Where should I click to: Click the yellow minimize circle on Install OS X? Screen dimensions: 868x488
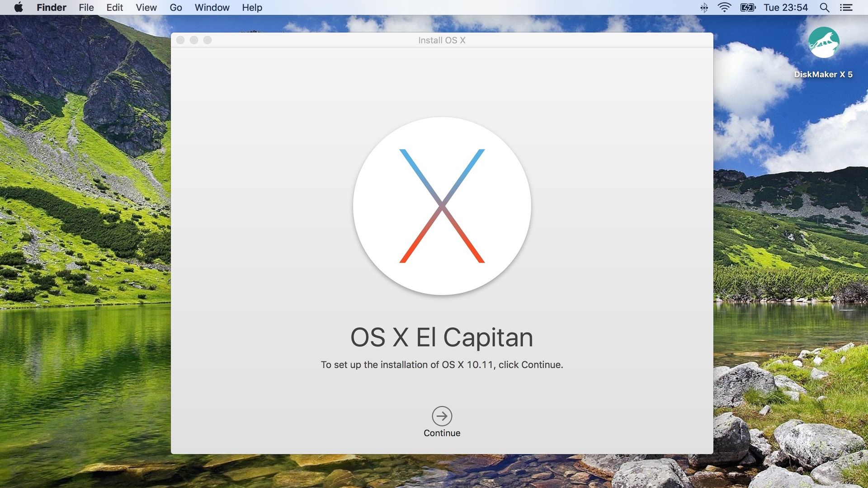click(194, 40)
